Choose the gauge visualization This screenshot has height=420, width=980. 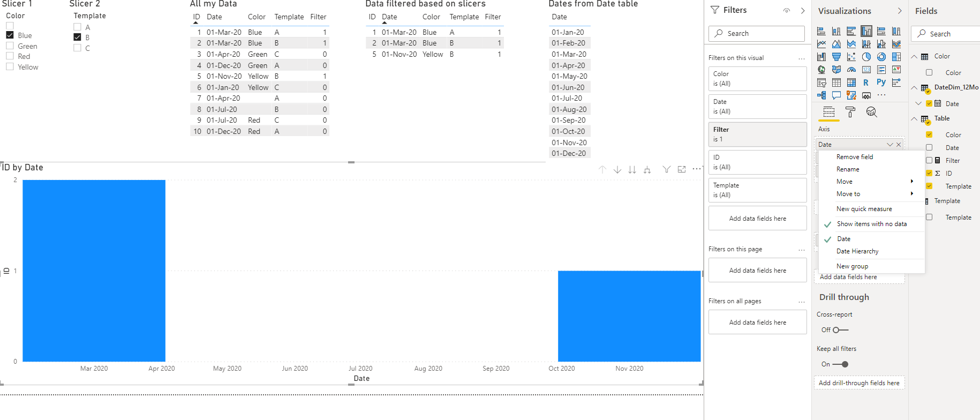point(851,70)
